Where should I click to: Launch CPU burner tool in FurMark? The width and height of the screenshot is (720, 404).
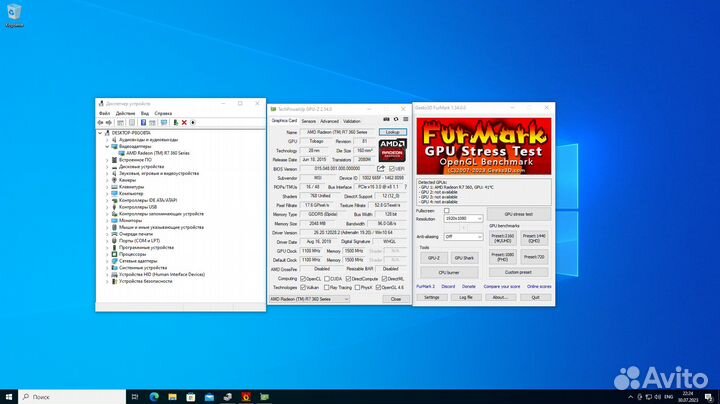pos(449,273)
